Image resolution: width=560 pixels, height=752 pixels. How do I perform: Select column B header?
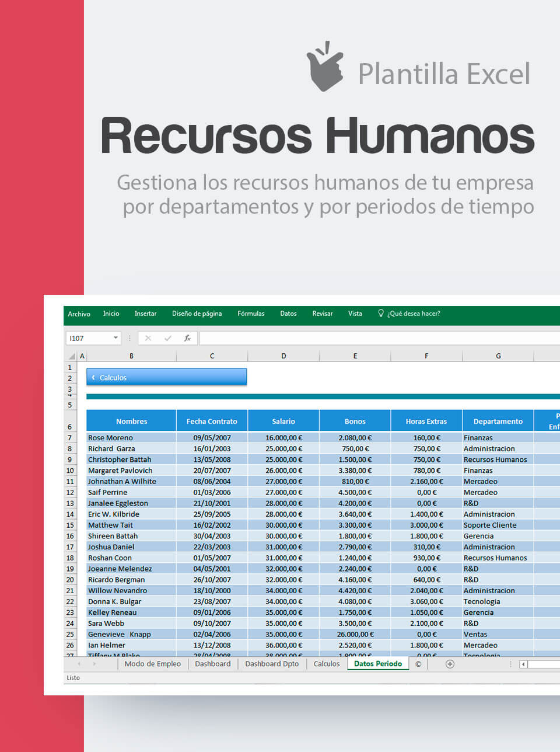[131, 356]
